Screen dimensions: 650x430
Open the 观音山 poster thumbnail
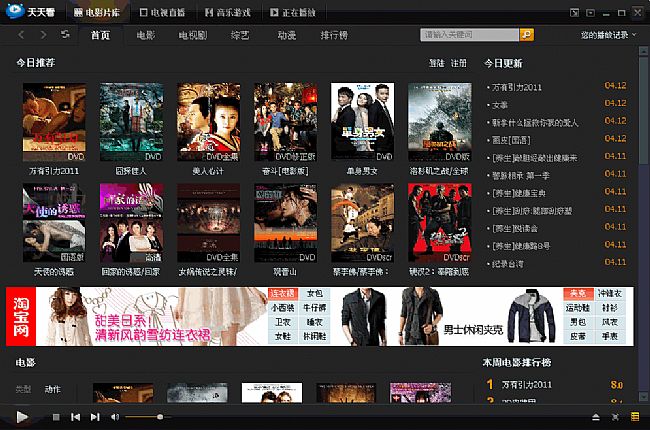click(286, 223)
